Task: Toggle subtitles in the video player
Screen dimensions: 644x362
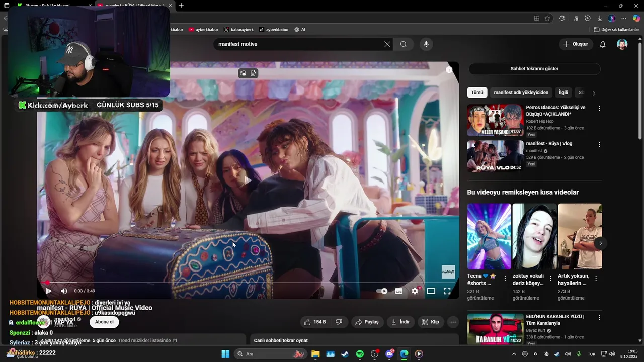Action: (x=398, y=291)
